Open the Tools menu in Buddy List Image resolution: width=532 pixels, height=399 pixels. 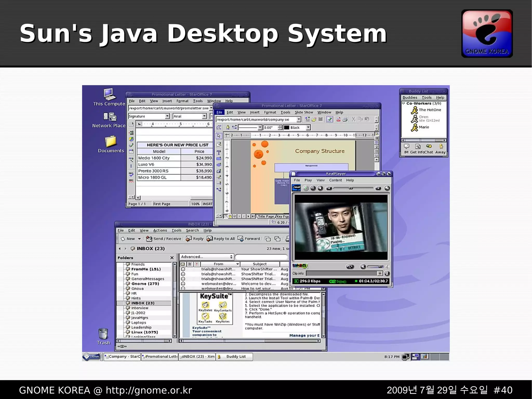pos(427,97)
